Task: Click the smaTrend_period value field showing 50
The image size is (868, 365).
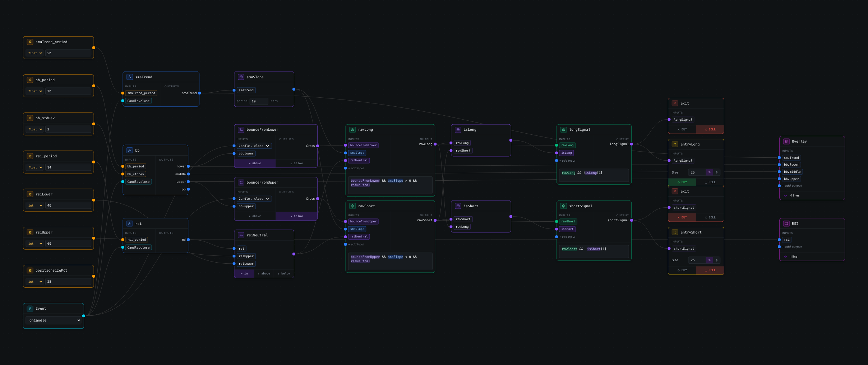Action: (x=68, y=53)
